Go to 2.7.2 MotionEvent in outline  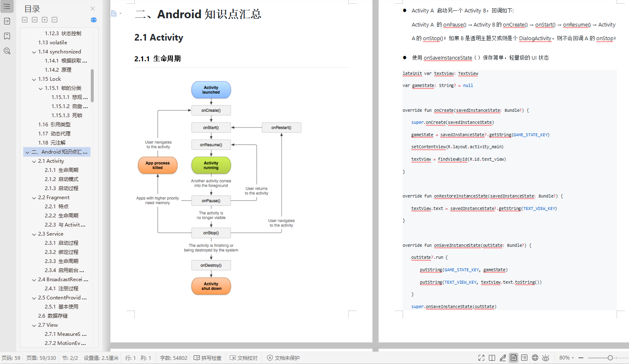(x=66, y=343)
